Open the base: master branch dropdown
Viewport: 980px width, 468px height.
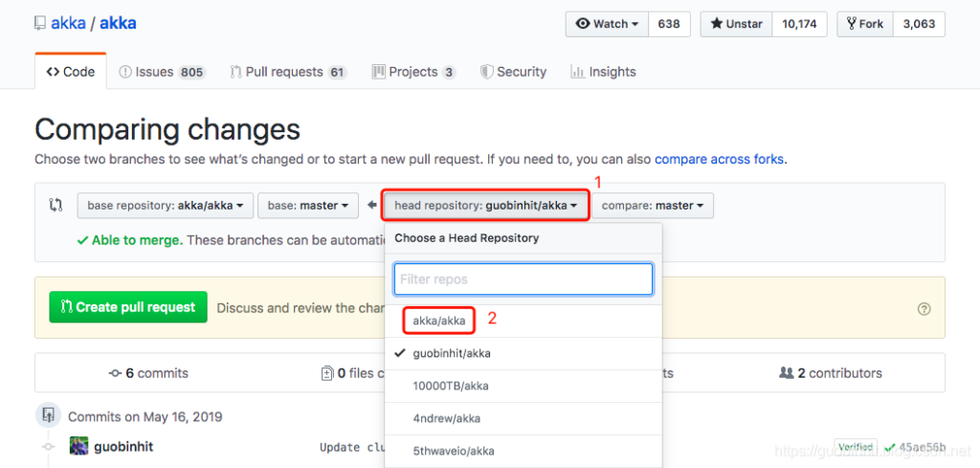[x=308, y=206]
